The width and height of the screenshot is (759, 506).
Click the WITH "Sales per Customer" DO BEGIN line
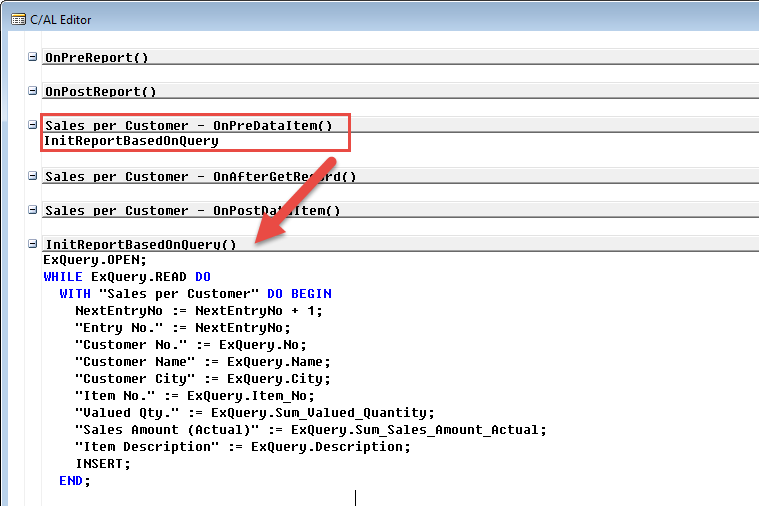(x=195, y=294)
